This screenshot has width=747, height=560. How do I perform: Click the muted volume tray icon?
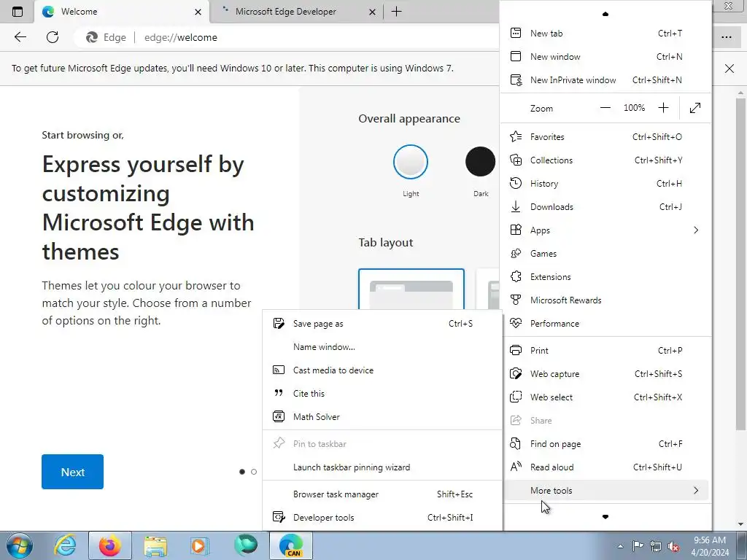tap(673, 546)
